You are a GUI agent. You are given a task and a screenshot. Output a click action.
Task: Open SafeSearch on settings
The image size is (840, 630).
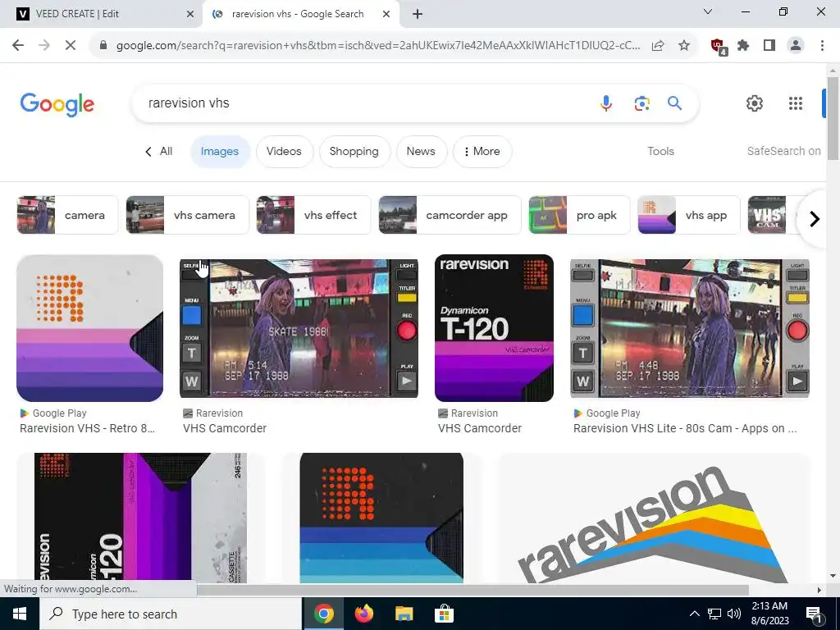[783, 151]
